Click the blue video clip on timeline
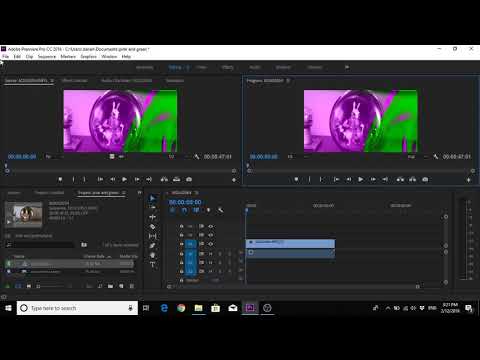The height and width of the screenshot is (360, 480). click(x=290, y=243)
